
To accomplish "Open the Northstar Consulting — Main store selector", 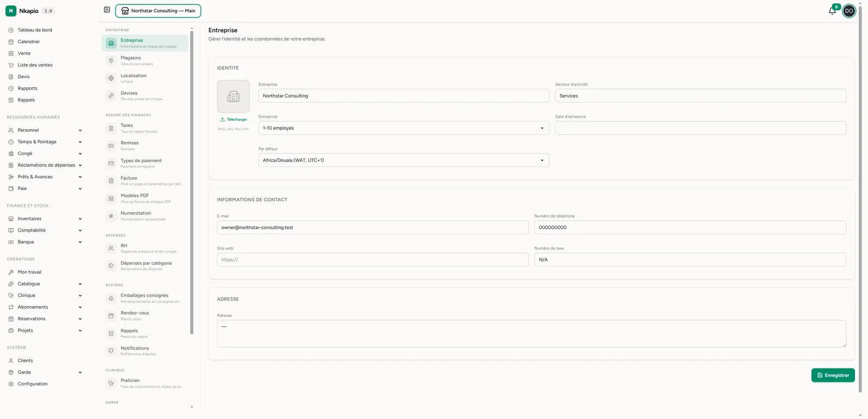I will pos(158,11).
